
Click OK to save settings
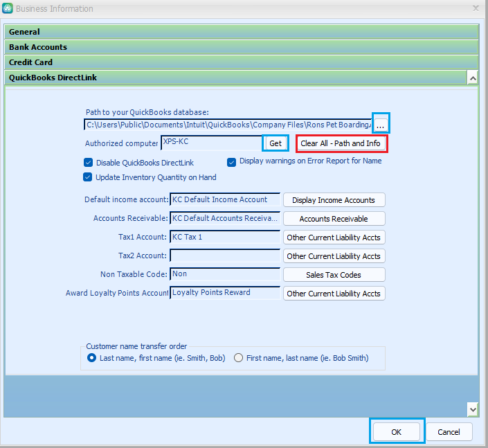click(397, 432)
